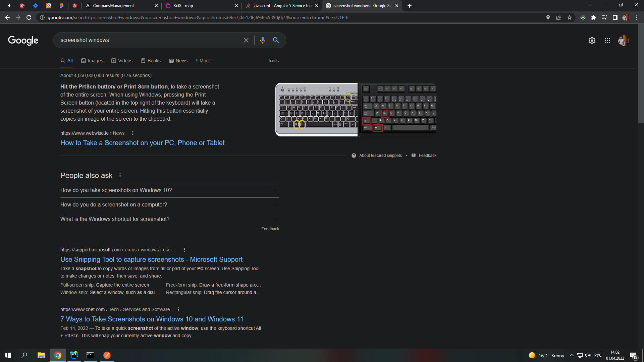The height and width of the screenshot is (362, 644).
Task: Switch to the Images tab
Action: coord(92,61)
